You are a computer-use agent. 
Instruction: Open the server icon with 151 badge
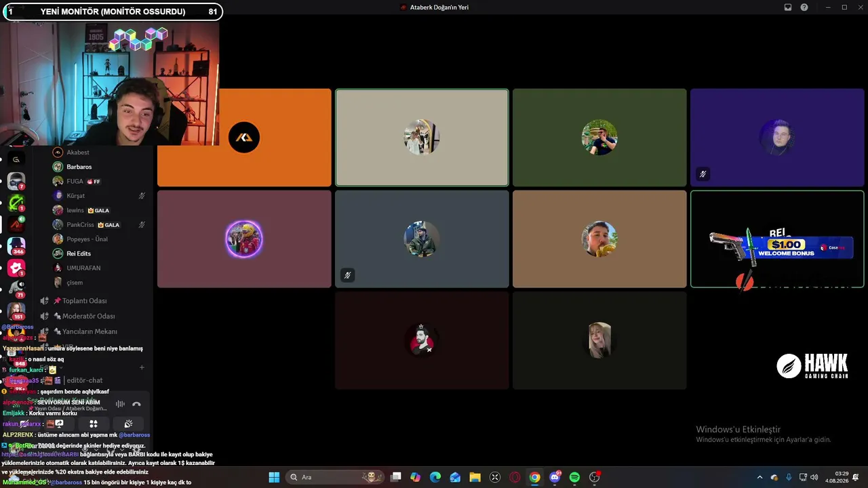coord(16,311)
